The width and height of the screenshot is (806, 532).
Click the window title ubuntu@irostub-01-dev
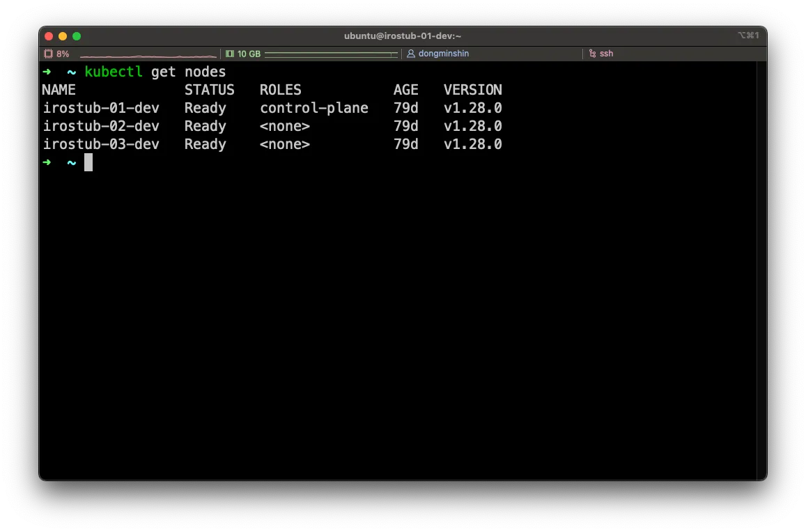point(403,36)
